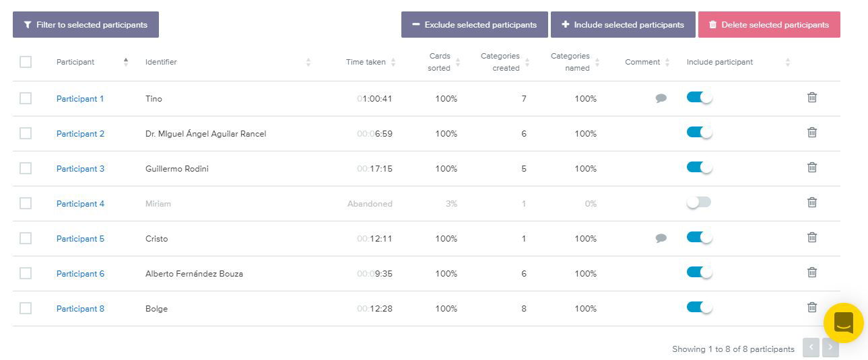The width and height of the screenshot is (868, 360).
Task: Delete Participant 1 using trash icon
Action: pos(812,98)
